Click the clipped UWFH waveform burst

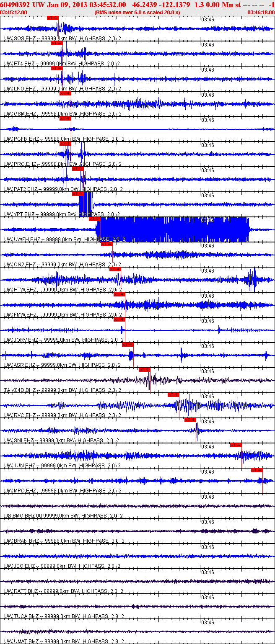pos(172,229)
